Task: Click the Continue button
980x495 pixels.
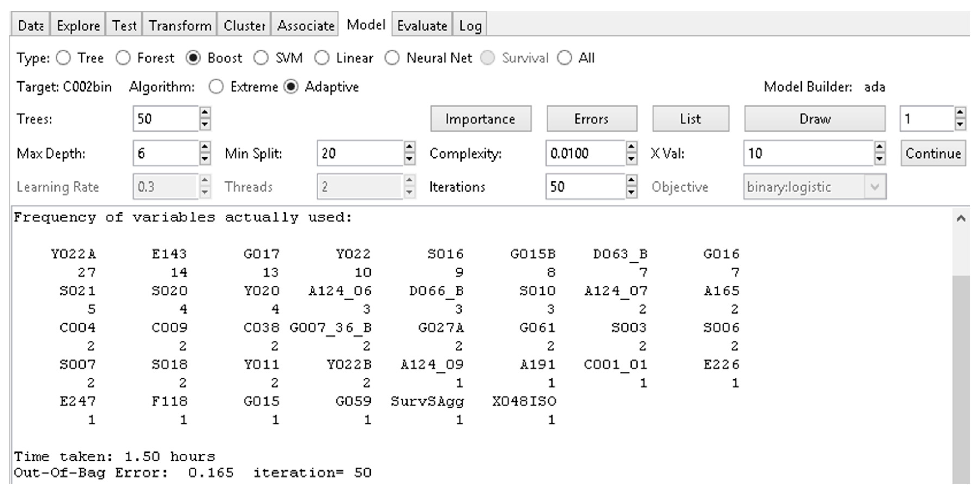Action: tap(933, 153)
